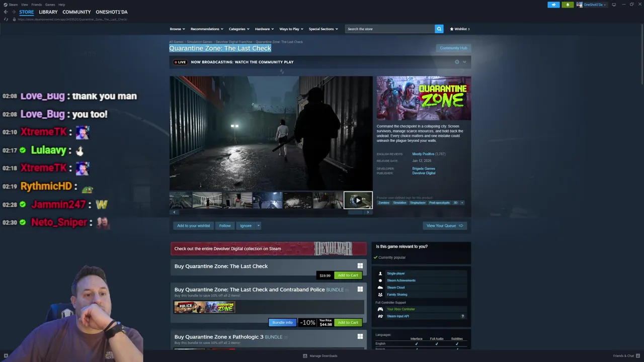
Task: Go back with the back arrow
Action: [6, 12]
